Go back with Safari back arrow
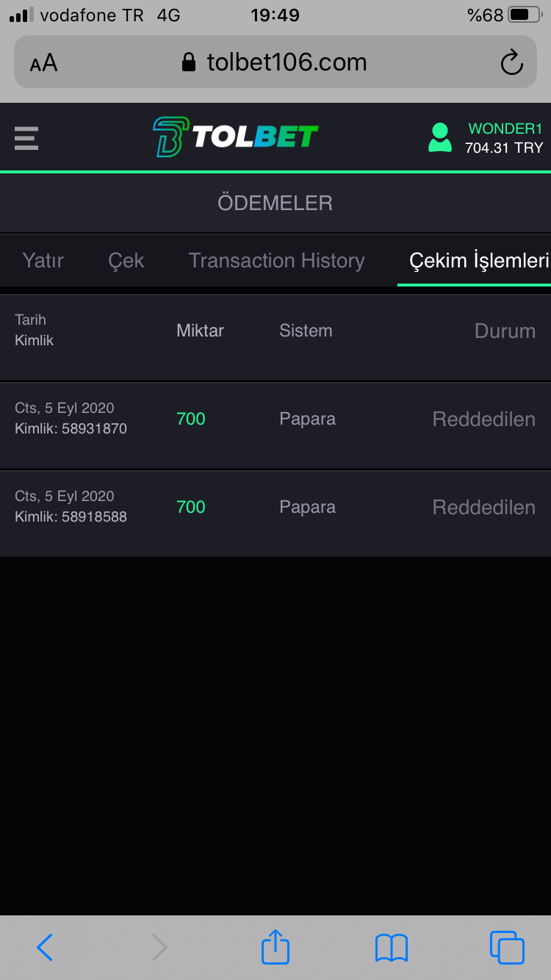 point(45,948)
